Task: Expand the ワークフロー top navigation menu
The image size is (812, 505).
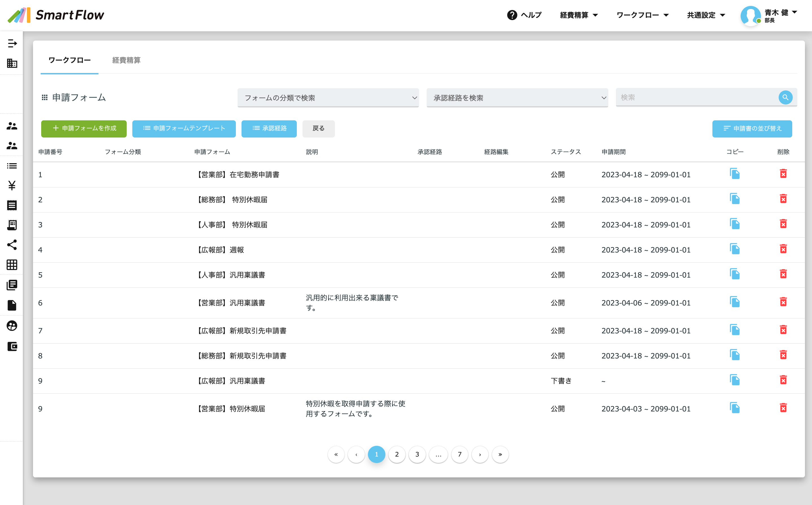Action: (642, 15)
